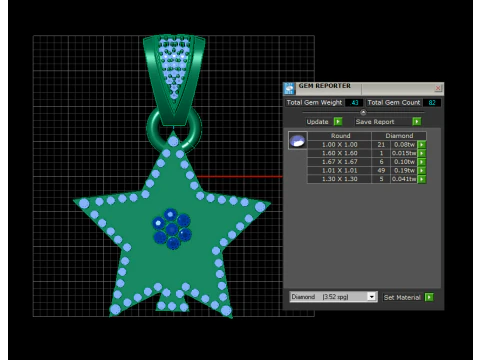Click the weight cell 0.19tw
Viewport: 480px width, 360px height.
tap(404, 171)
